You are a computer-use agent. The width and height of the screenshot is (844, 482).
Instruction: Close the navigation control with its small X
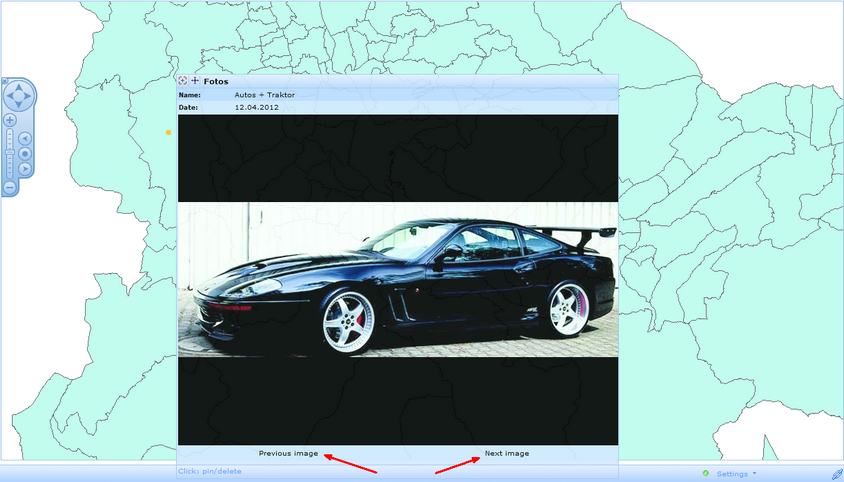5,81
